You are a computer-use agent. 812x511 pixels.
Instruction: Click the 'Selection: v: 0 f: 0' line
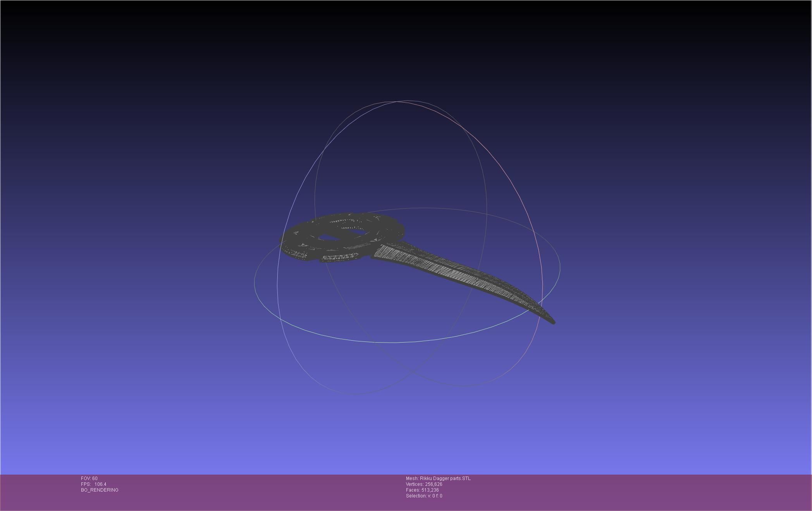click(424, 496)
